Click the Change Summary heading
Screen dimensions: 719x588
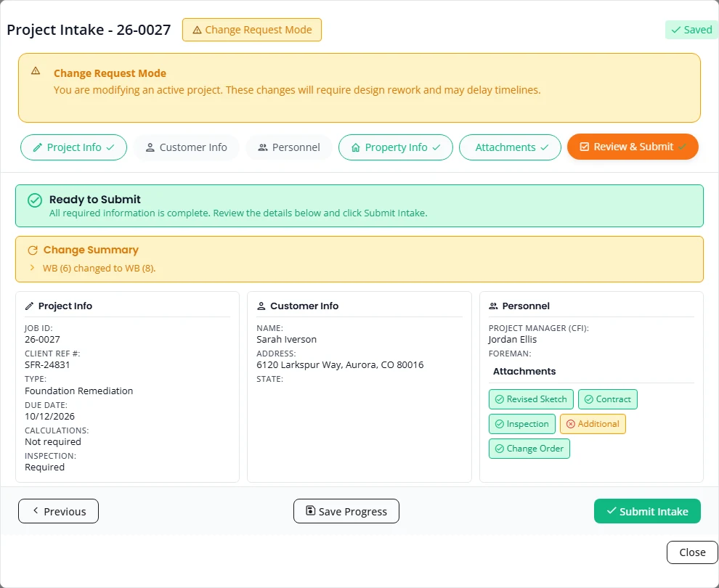coord(91,250)
